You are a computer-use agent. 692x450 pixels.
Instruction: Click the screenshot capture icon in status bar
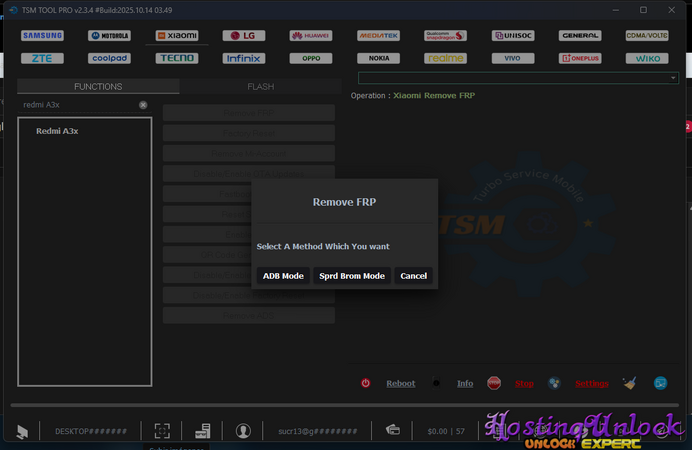162,431
